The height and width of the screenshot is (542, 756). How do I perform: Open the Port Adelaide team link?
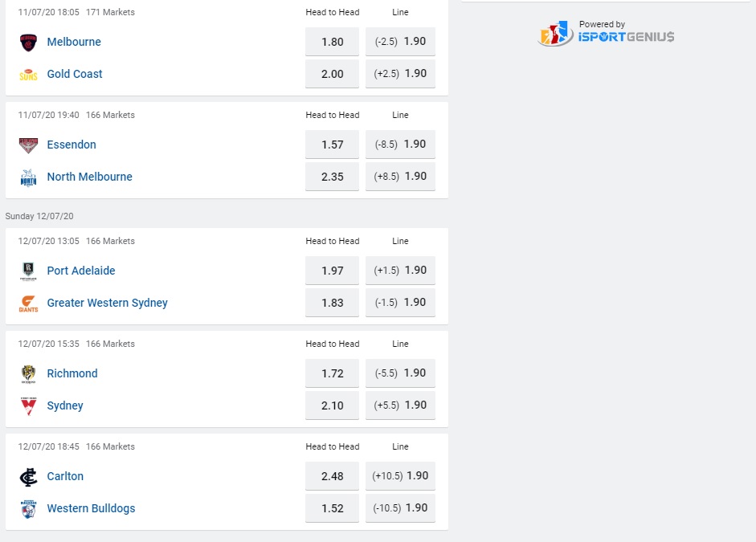[81, 271]
